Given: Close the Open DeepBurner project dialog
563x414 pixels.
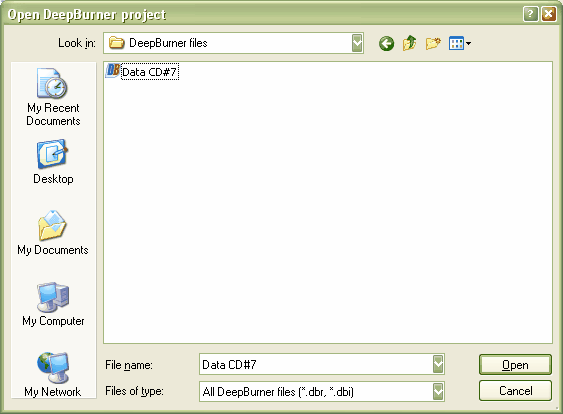Looking at the screenshot, I should tap(549, 14).
